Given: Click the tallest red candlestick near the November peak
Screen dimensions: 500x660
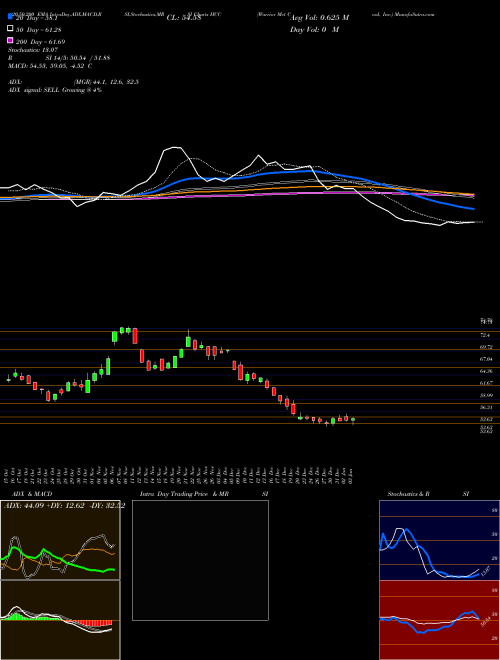Looking at the screenshot, I should [135, 336].
